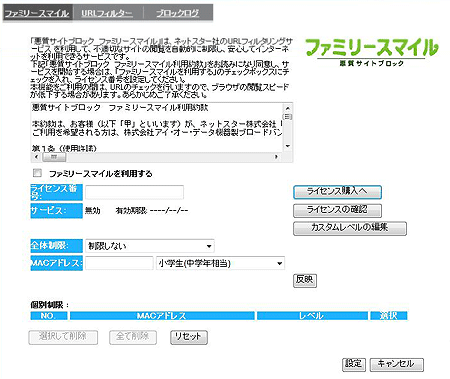Open the 全体制限 dropdown
This screenshot has height=379, width=450.
coord(150,246)
